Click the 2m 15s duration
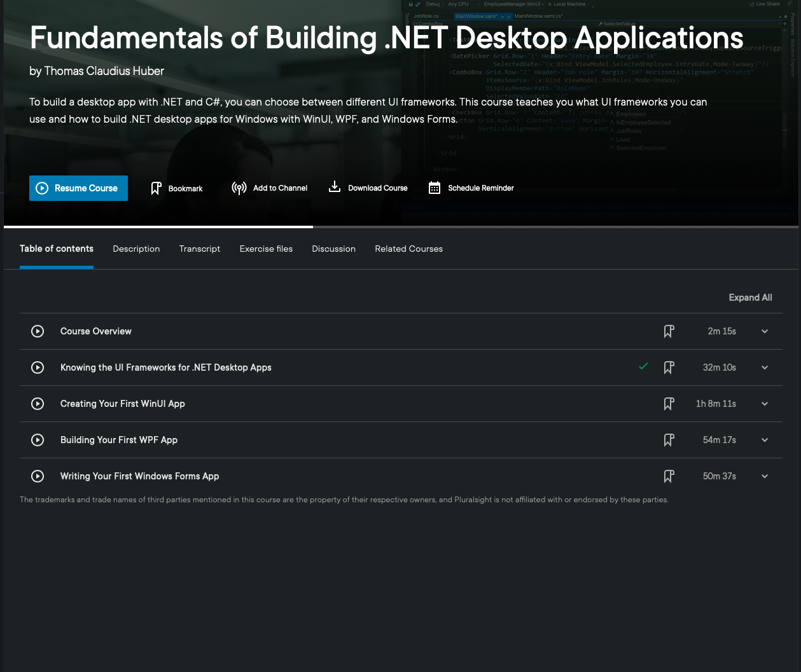Screen dimensions: 801x672 tap(722, 331)
